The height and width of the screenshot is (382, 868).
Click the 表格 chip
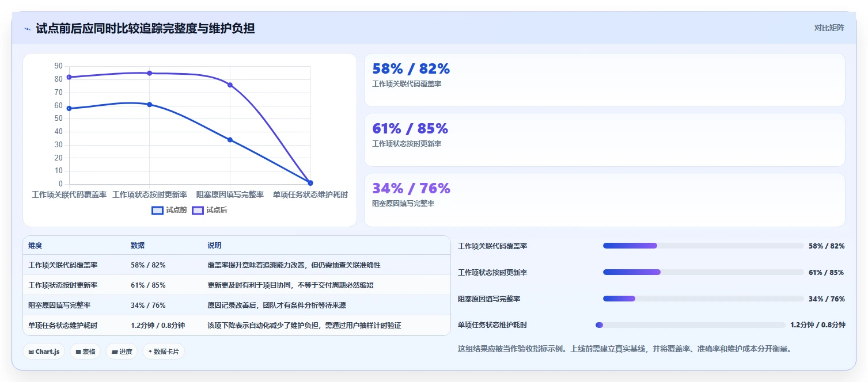tap(85, 352)
